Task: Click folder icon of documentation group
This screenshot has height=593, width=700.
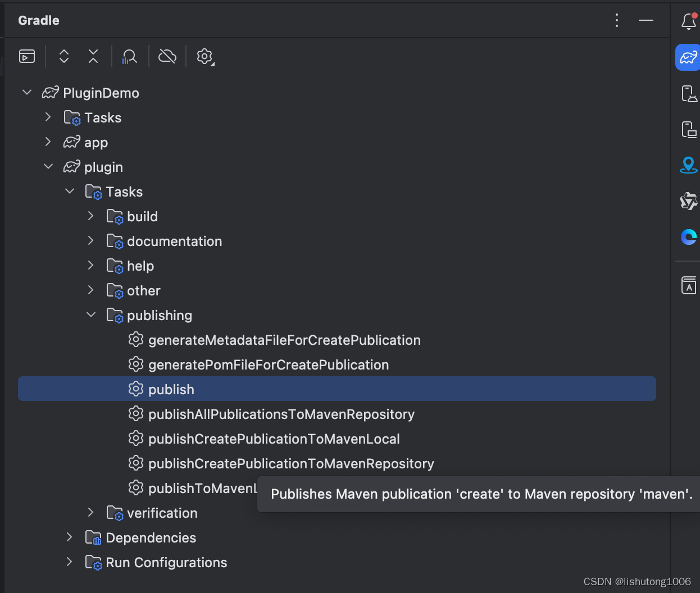Action: tap(115, 241)
